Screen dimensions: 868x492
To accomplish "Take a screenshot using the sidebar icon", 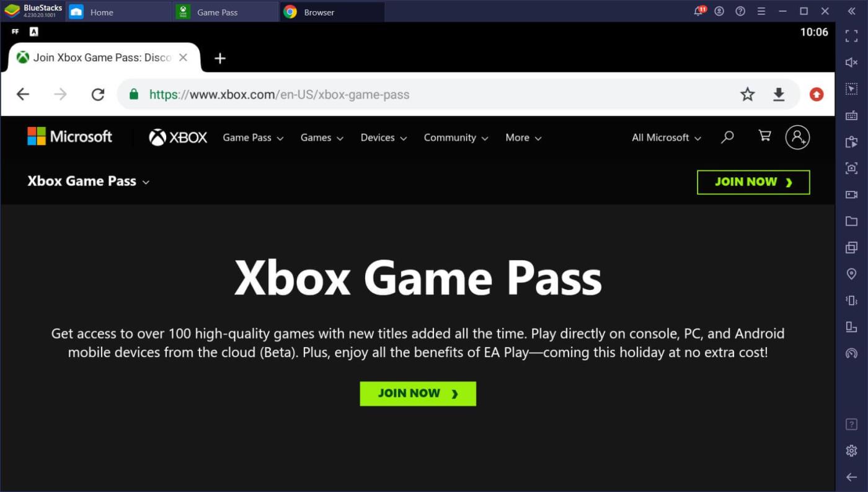I will tap(851, 168).
